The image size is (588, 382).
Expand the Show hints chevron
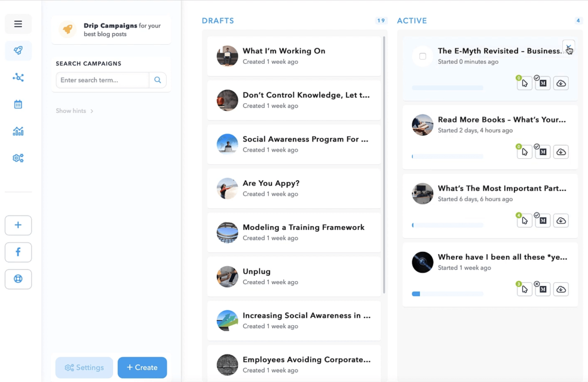pyautogui.click(x=92, y=111)
